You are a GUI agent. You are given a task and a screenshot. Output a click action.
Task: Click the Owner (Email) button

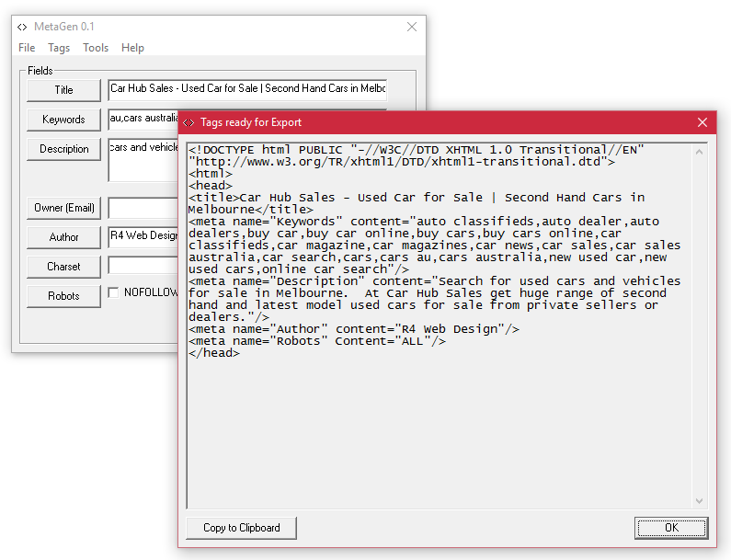pyautogui.click(x=63, y=208)
